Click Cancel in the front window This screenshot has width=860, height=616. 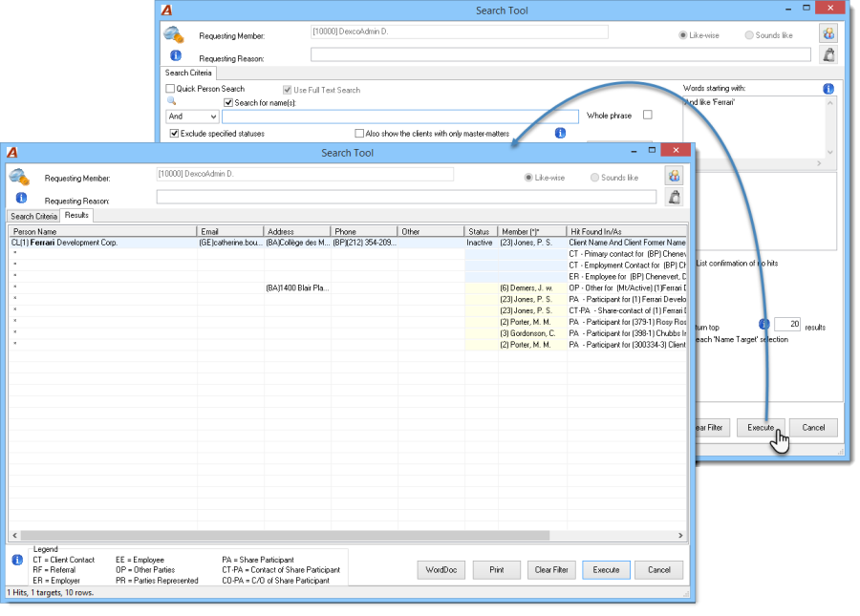(x=658, y=570)
